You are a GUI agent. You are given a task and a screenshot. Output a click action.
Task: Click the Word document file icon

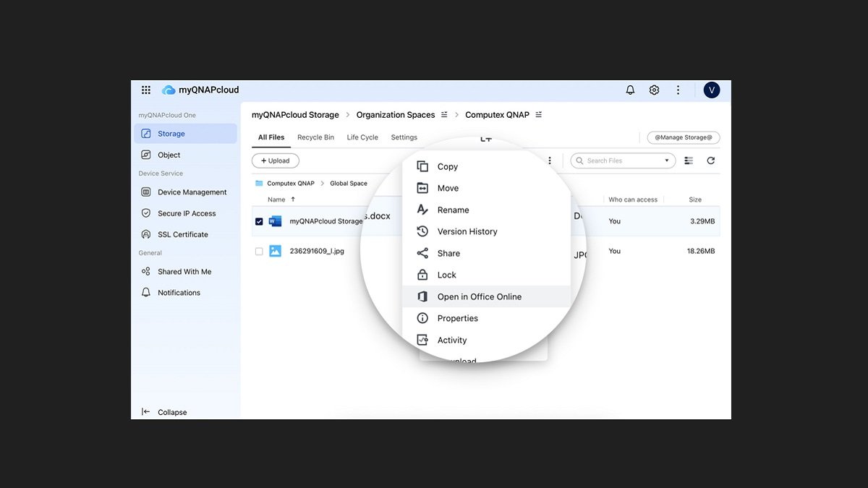[x=275, y=221]
